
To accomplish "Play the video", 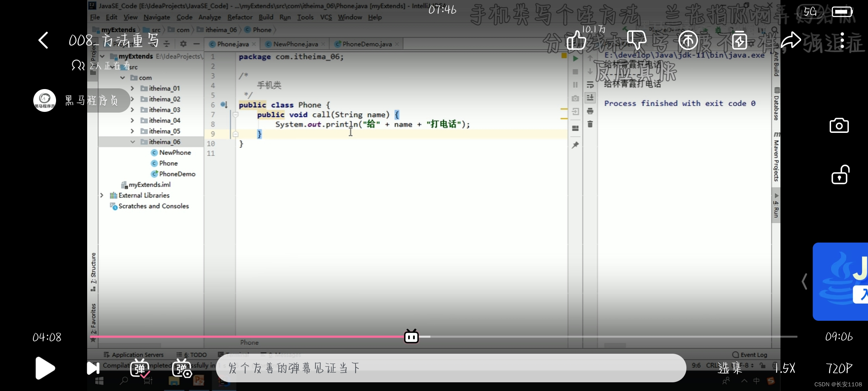I will (x=45, y=368).
